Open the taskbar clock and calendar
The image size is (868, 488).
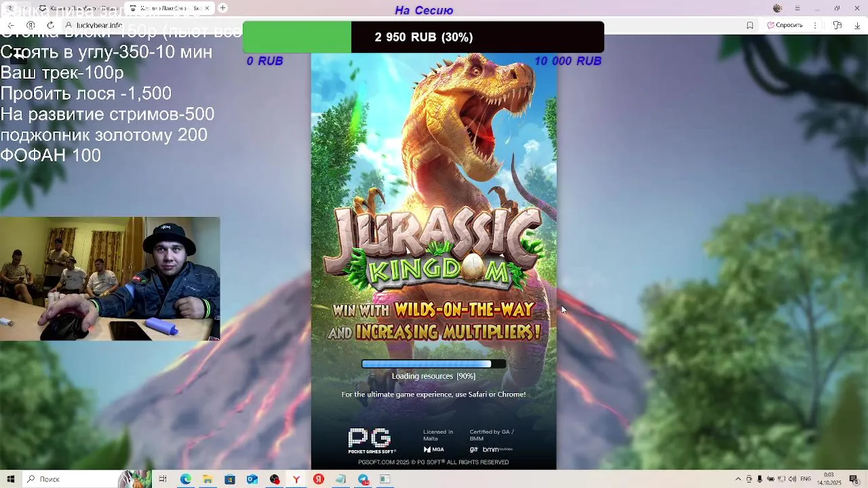(x=829, y=479)
